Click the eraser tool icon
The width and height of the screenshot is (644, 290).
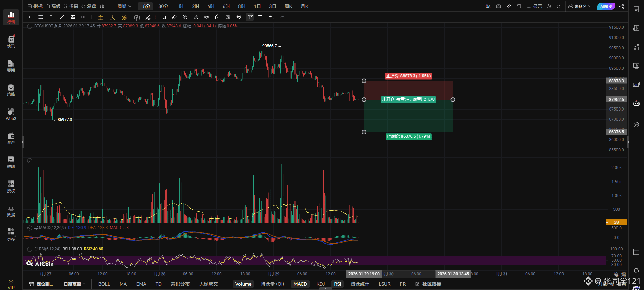[196, 17]
